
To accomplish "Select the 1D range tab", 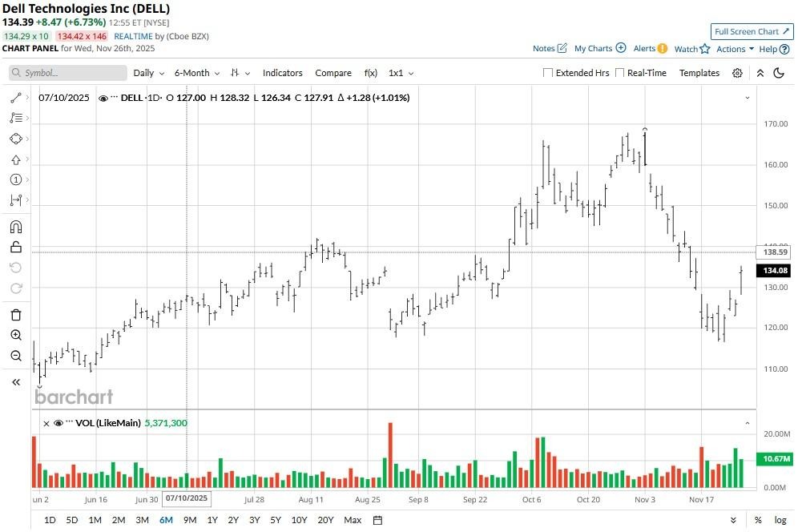I will (x=50, y=520).
